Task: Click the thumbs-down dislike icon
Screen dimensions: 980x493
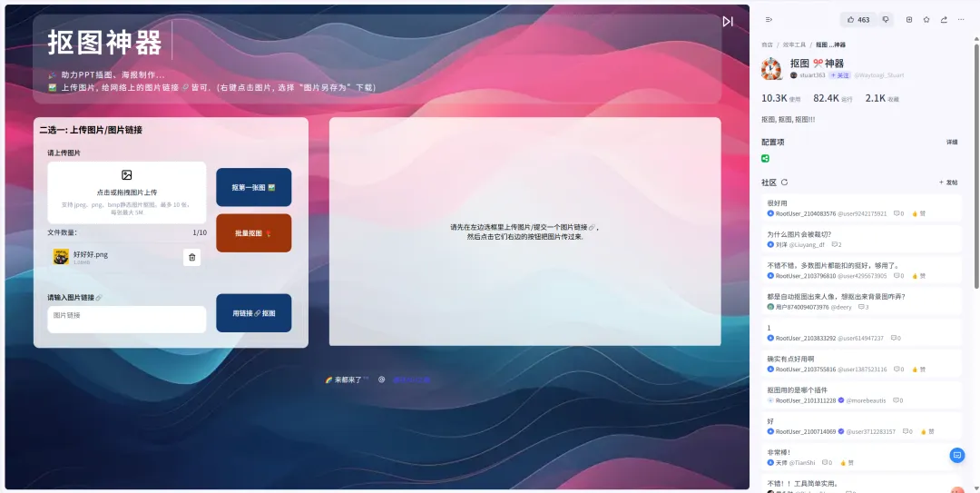Action: point(886,19)
